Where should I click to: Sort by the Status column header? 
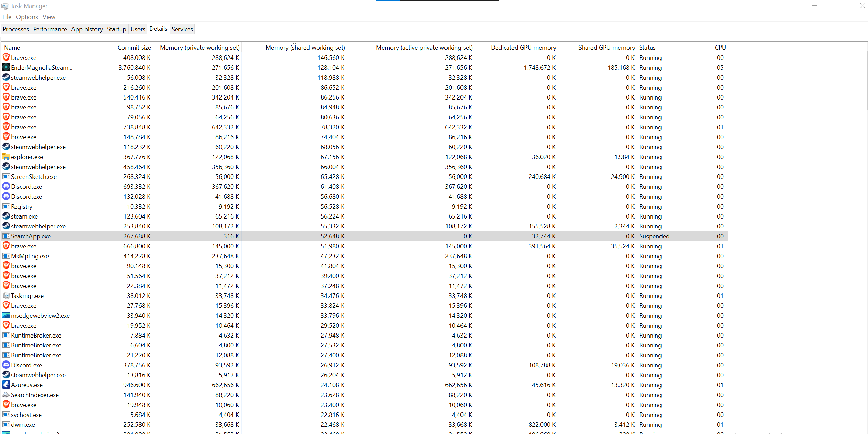tap(673, 48)
